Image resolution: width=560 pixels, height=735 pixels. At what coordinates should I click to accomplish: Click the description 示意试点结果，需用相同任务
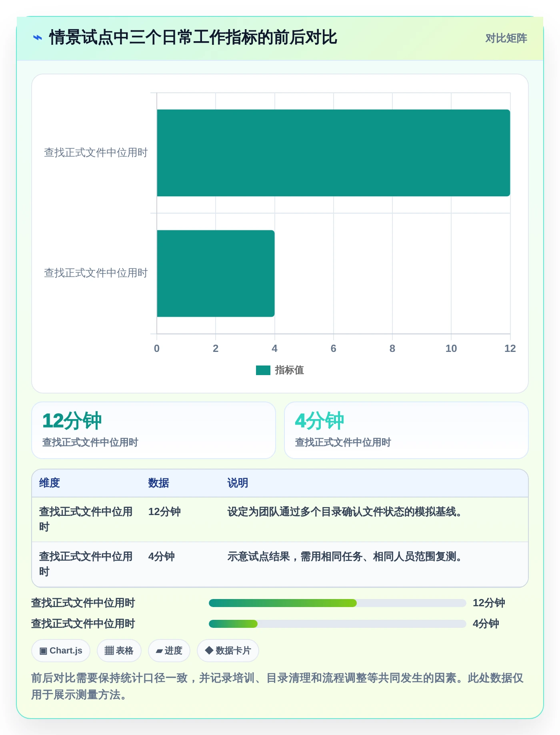pyautogui.click(x=345, y=557)
